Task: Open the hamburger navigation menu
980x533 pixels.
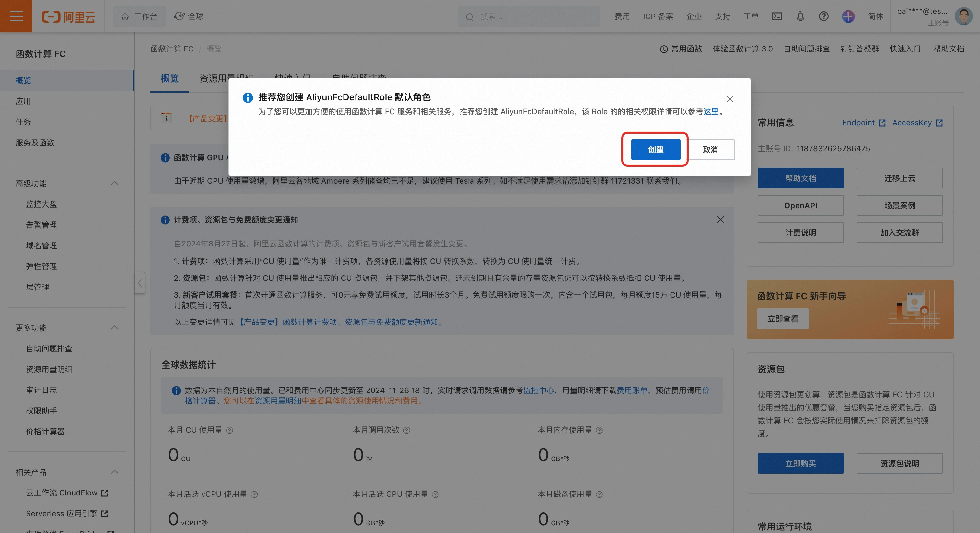Action: coord(16,16)
